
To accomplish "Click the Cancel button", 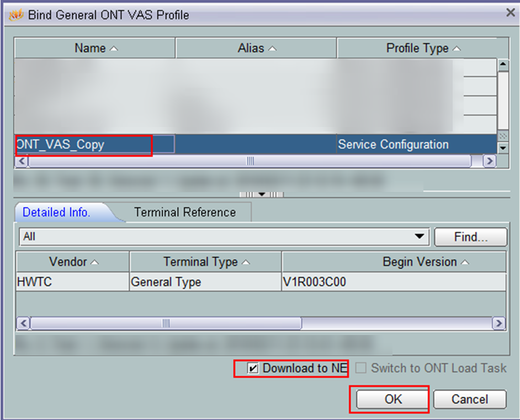I will pyautogui.click(x=470, y=399).
